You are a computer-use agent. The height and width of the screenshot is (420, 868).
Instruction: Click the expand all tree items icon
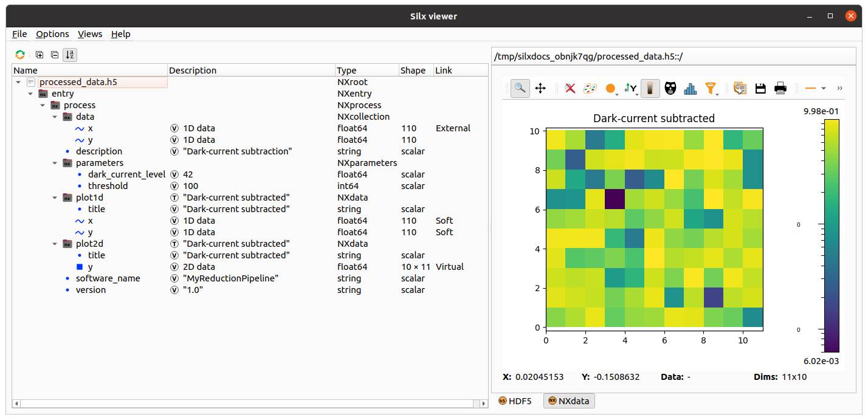tap(40, 55)
